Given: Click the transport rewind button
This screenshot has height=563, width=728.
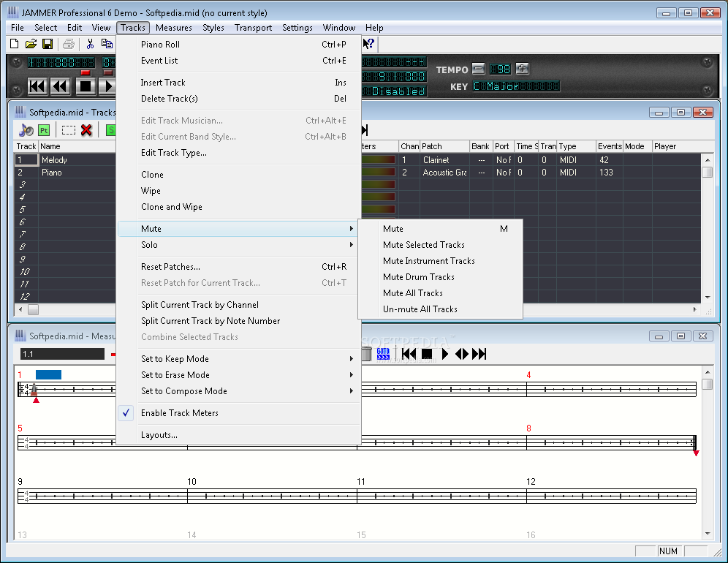Looking at the screenshot, I should tap(61, 86).
